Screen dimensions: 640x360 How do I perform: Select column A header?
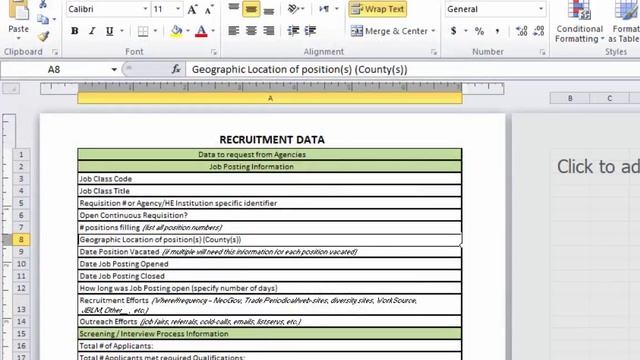coord(270,98)
